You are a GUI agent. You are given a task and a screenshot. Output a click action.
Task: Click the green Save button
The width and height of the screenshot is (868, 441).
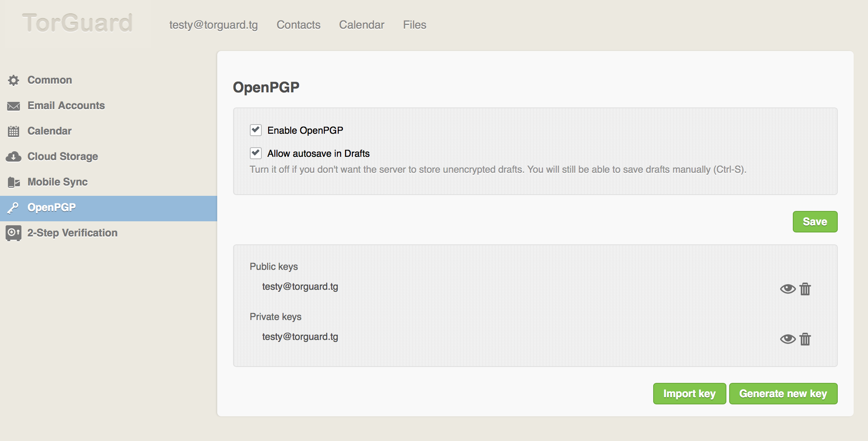pos(815,222)
